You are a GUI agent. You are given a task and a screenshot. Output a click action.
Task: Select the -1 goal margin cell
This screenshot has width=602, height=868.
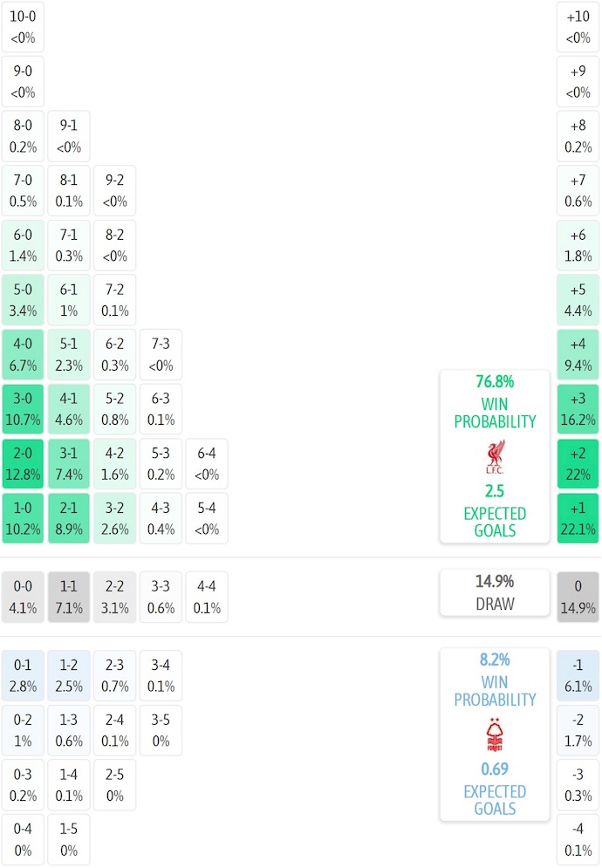point(578,676)
